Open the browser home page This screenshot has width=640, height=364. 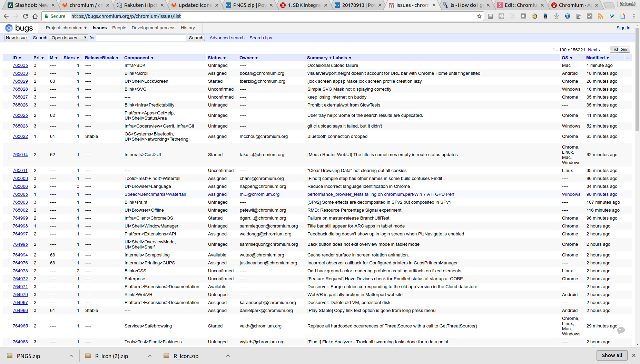pos(35,16)
